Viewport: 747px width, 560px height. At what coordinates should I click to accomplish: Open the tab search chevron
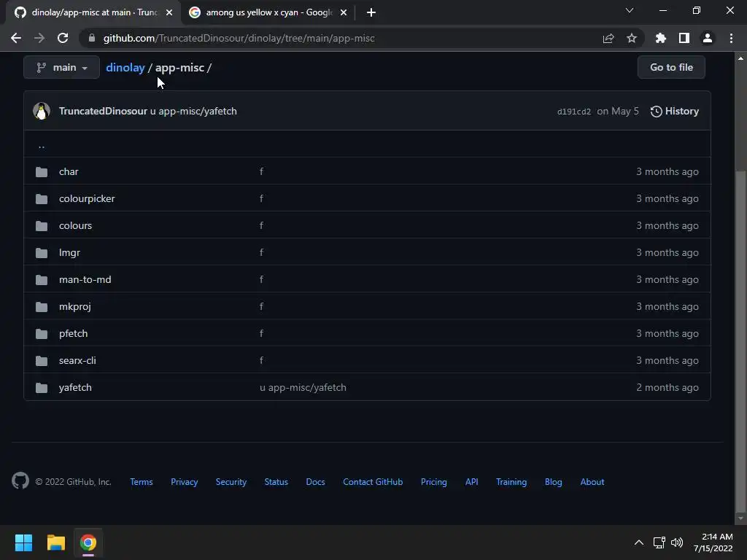(x=630, y=10)
